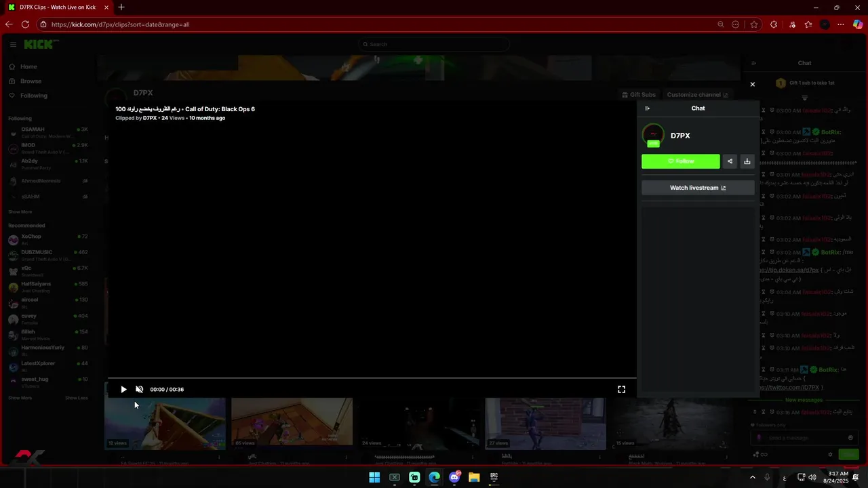868x488 pixels.
Task: Open DUBZMUSIC recommended channel
Action: (48, 255)
